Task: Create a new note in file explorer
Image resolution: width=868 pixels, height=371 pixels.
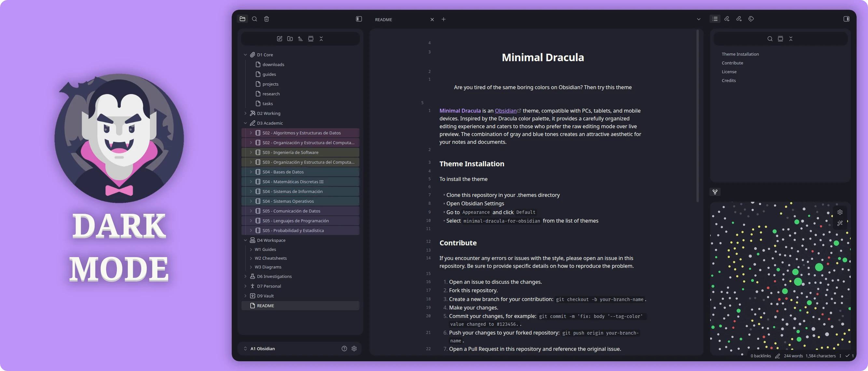Action: (x=279, y=39)
